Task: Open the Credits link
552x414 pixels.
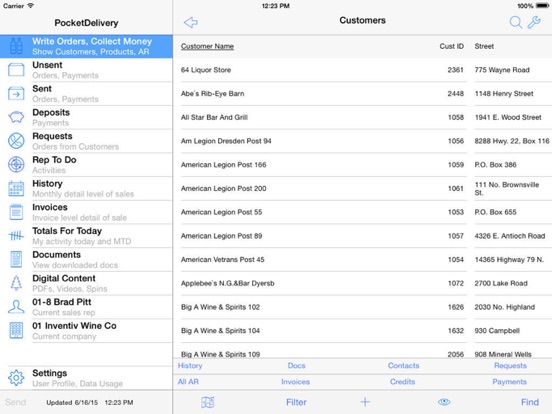Action: 402,382
